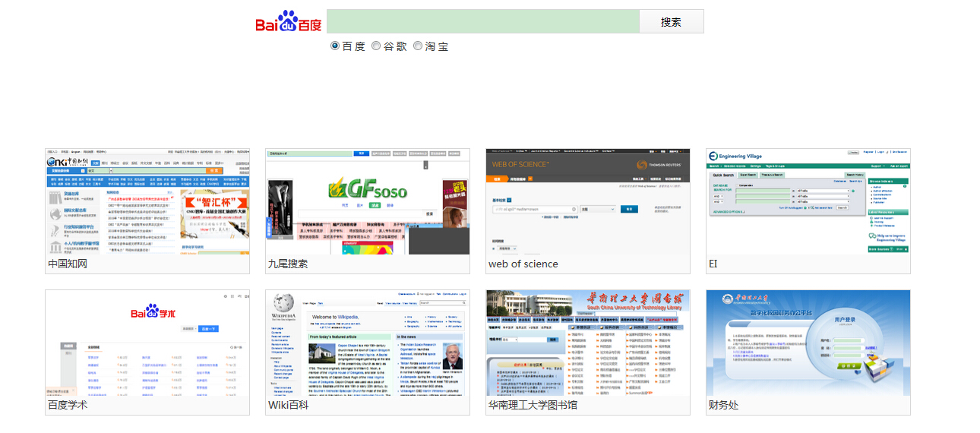Open the Engineering Village thumbnail

pos(808,201)
